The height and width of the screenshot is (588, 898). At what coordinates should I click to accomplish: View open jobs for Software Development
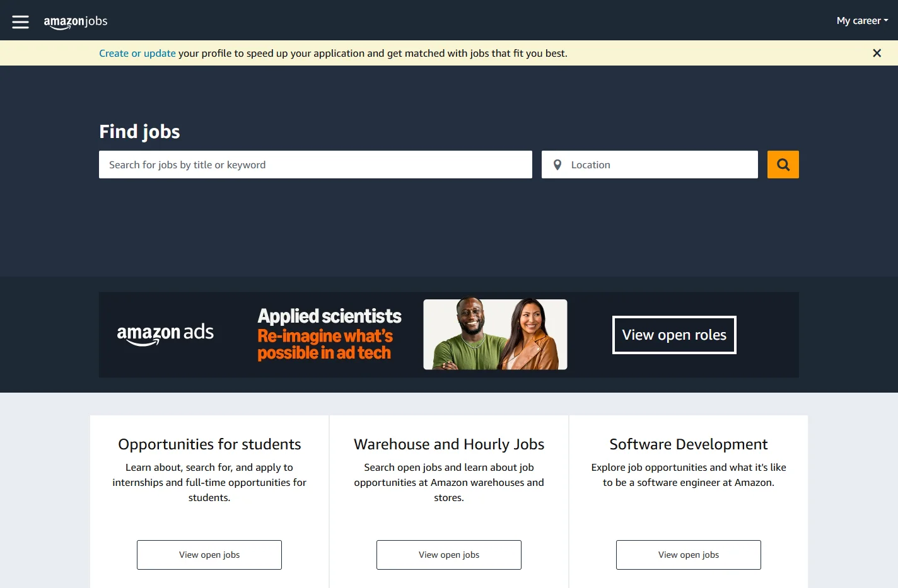(x=689, y=555)
